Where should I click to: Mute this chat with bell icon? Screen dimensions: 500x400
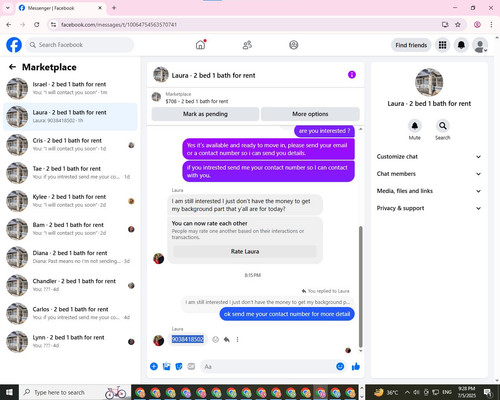[x=415, y=126]
